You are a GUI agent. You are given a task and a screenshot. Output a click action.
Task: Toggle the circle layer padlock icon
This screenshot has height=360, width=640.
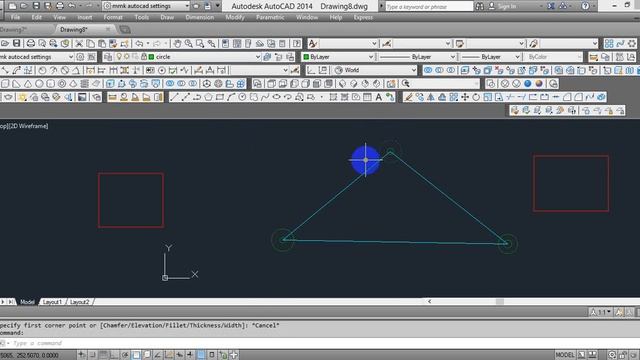click(x=144, y=57)
